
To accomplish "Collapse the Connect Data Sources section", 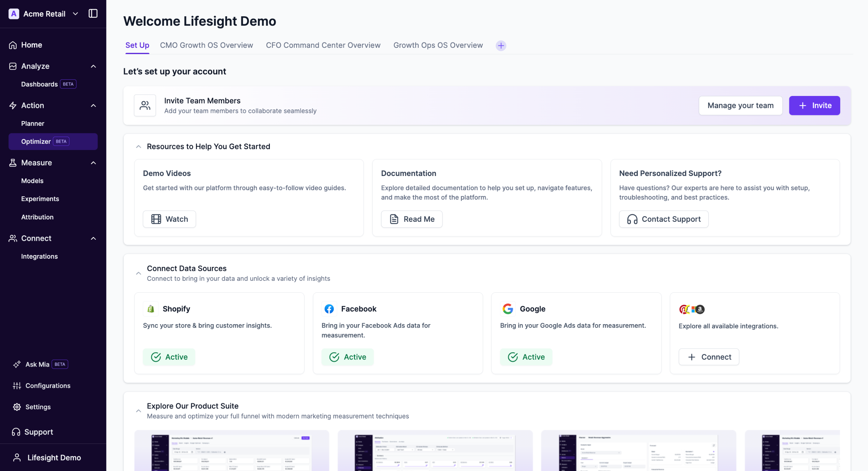I will point(138,273).
